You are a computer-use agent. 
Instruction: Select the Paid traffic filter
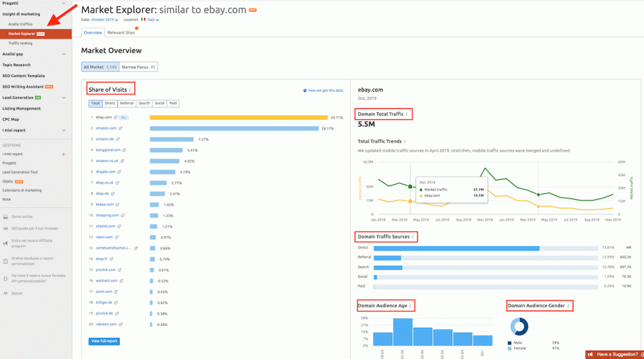pyautogui.click(x=173, y=103)
